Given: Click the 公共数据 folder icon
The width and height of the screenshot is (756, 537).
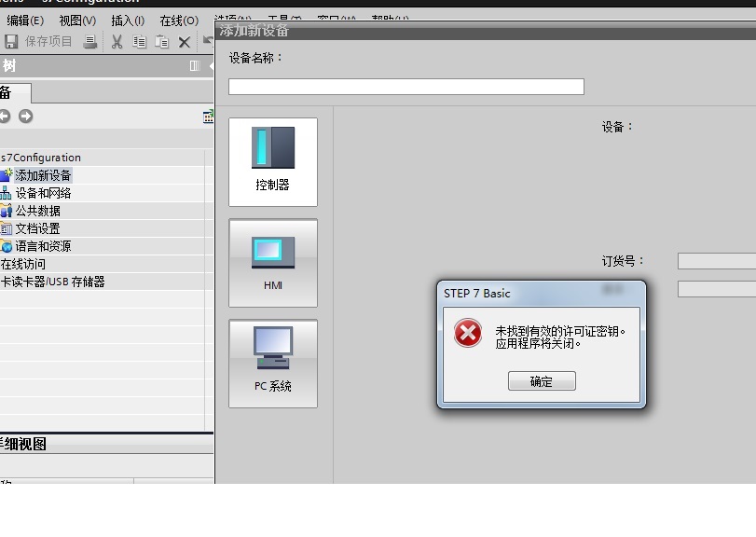Looking at the screenshot, I should tap(7, 211).
